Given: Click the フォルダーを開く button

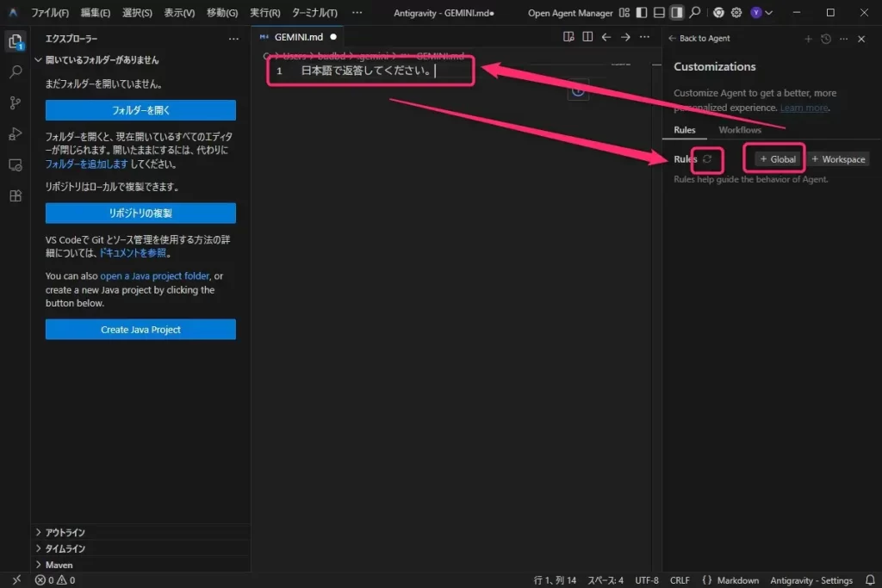Looking at the screenshot, I should coord(140,110).
